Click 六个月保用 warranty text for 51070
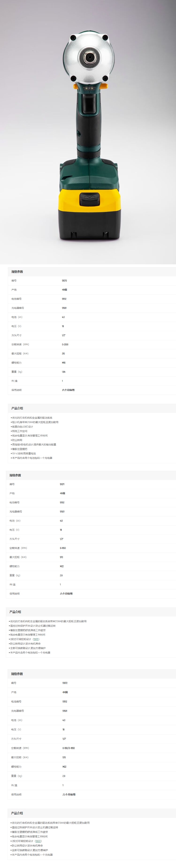The width and height of the screenshot is (176, 868). coord(68,390)
